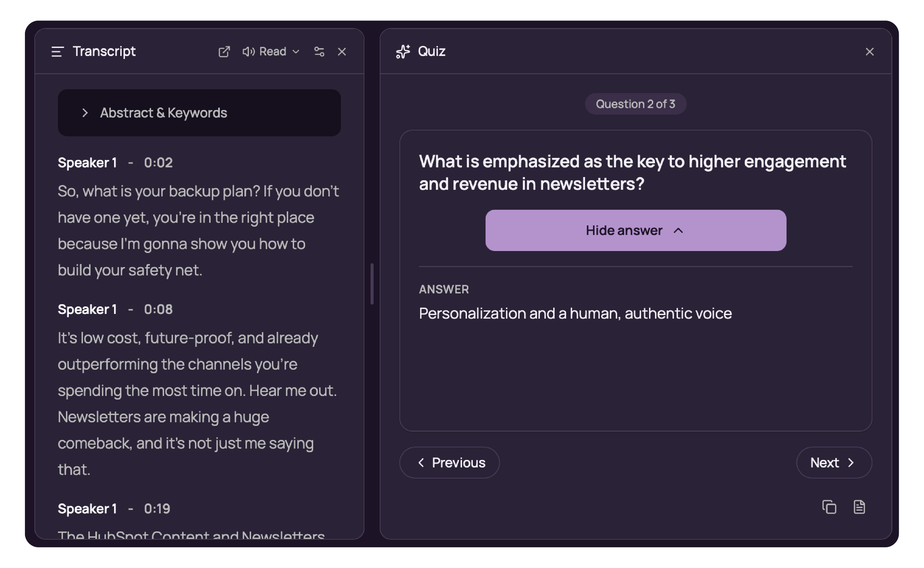The width and height of the screenshot is (924, 568).
Task: Click the Hide answer button
Action: [636, 230]
